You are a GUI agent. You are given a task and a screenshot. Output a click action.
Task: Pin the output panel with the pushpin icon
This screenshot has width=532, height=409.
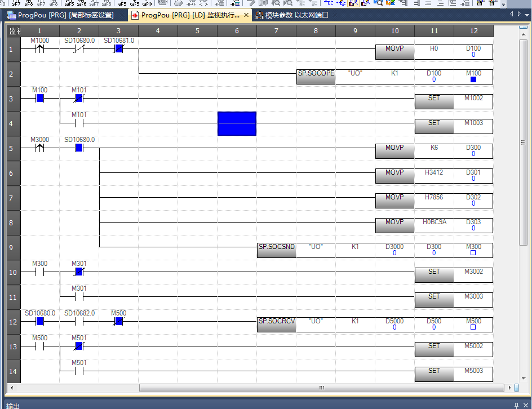pos(516,406)
